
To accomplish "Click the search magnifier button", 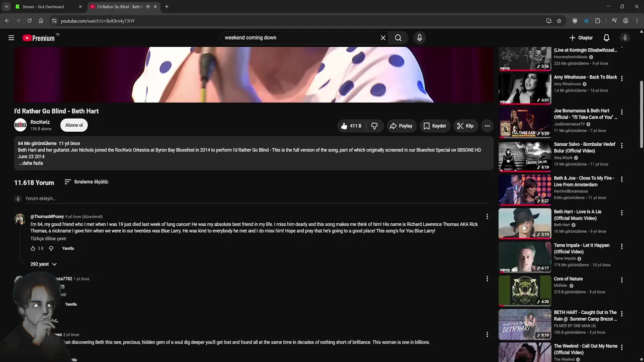I will coord(398,38).
